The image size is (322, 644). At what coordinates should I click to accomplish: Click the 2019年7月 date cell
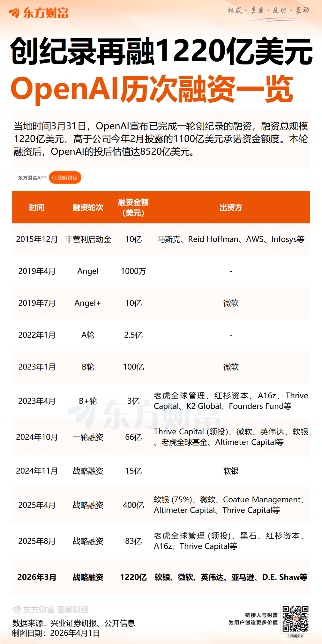[37, 303]
